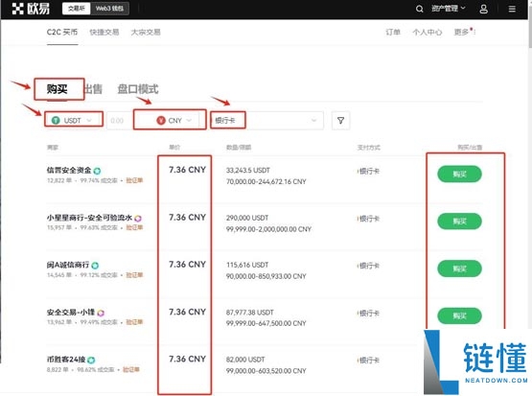This screenshot has height=396, width=532.
Task: Click 购买 button for 信誉安全资金
Action: (x=459, y=175)
